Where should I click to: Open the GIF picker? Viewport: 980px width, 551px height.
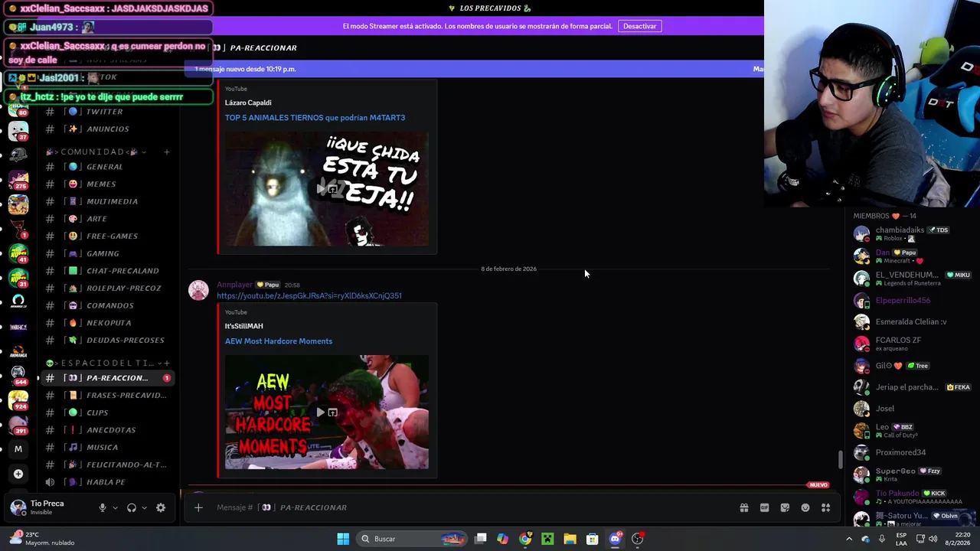click(x=764, y=507)
